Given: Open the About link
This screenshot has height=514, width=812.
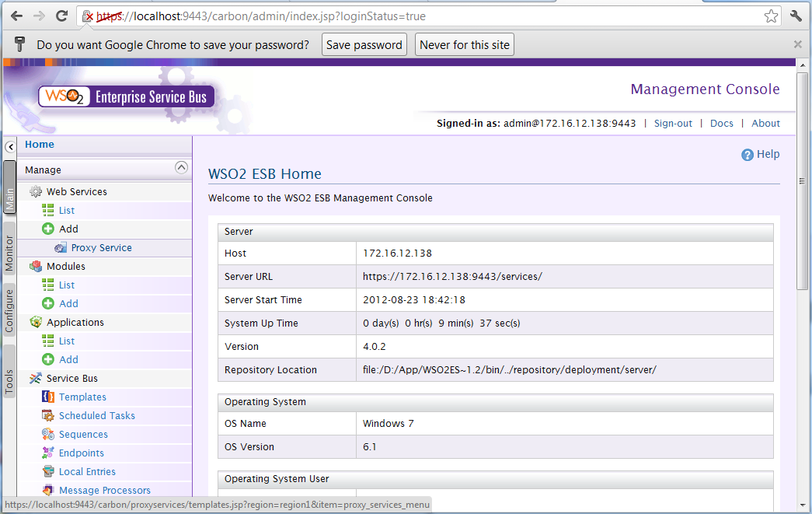Looking at the screenshot, I should point(765,124).
